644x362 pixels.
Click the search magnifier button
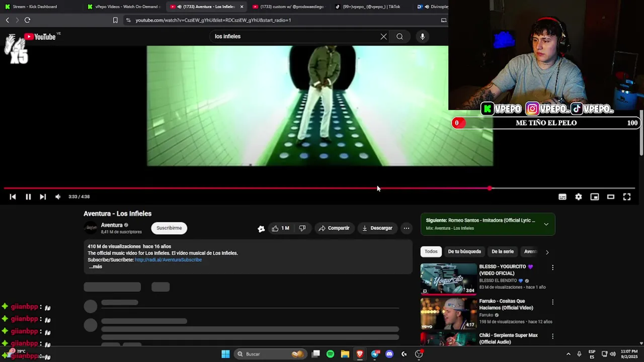click(399, 36)
